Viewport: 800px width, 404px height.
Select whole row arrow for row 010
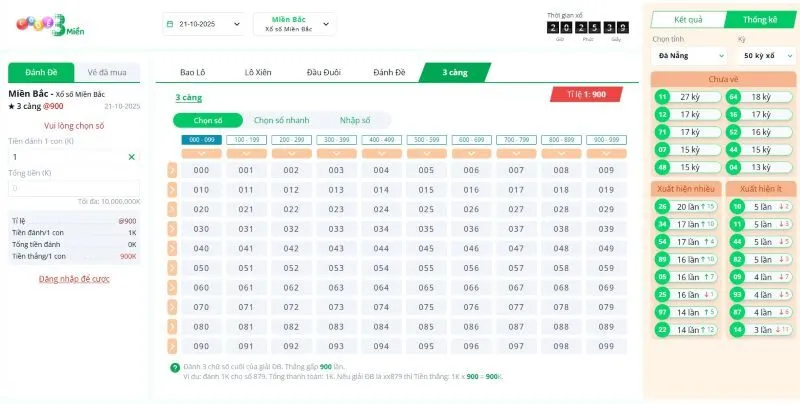(x=172, y=190)
